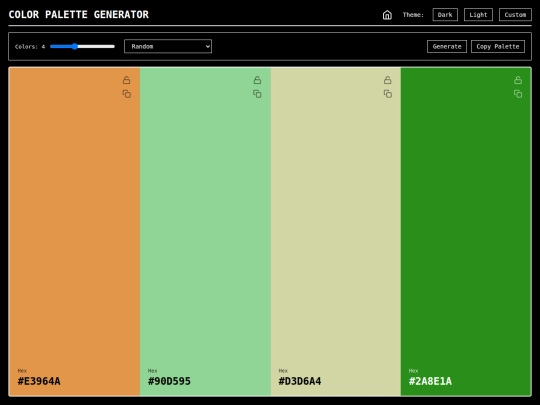Screen dimensions: 540x405
Task: Lock the #E3964A orange color
Action: (126, 80)
